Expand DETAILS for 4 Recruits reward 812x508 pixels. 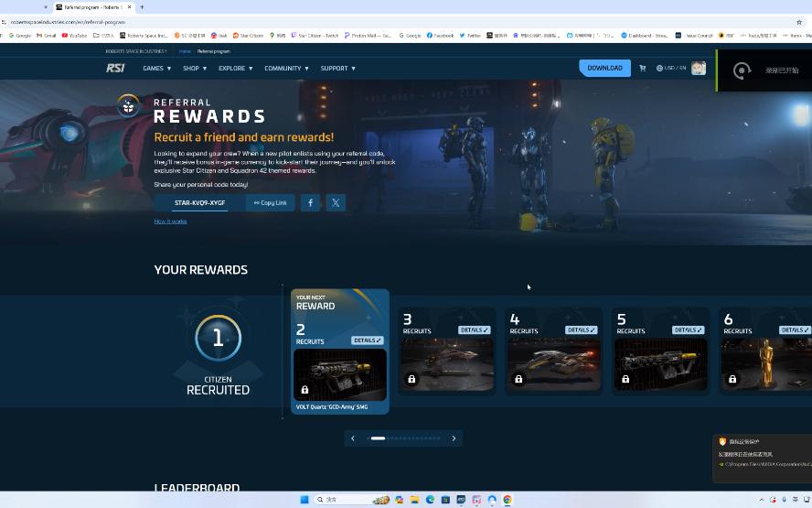coord(581,330)
